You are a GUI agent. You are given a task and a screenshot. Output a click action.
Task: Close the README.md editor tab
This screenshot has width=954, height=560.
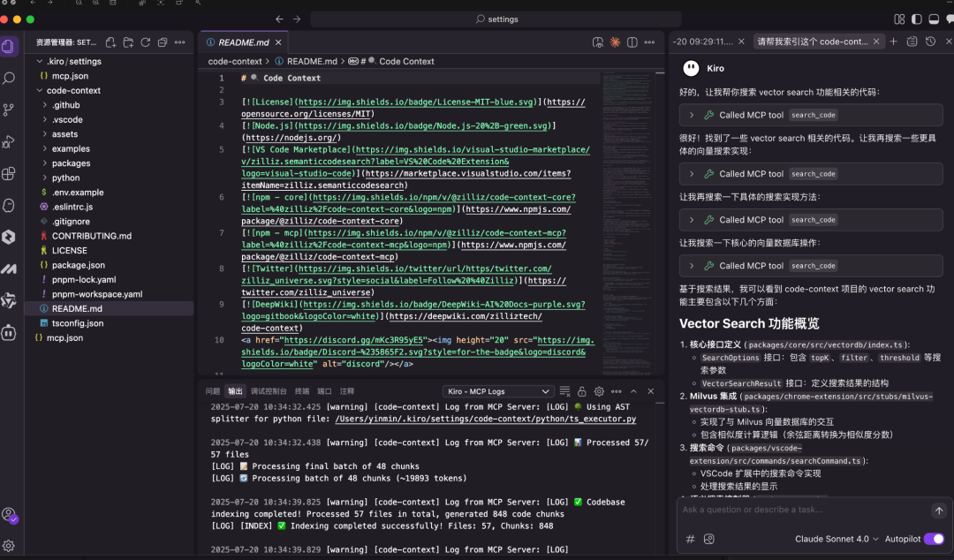pyautogui.click(x=278, y=42)
